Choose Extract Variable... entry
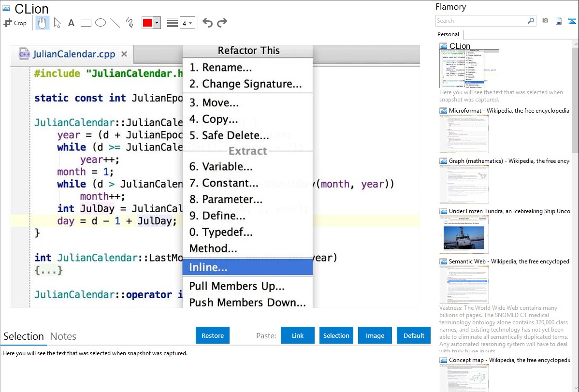The height and width of the screenshot is (392, 579). pos(247,167)
